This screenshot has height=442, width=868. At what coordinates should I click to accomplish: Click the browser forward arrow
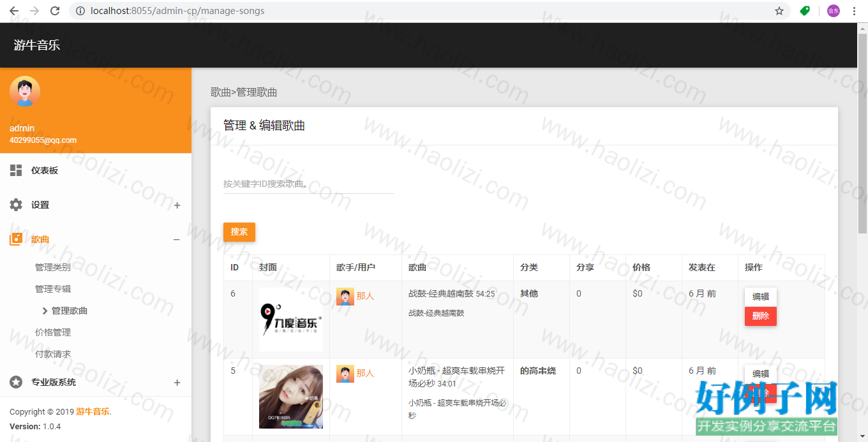[x=34, y=11]
